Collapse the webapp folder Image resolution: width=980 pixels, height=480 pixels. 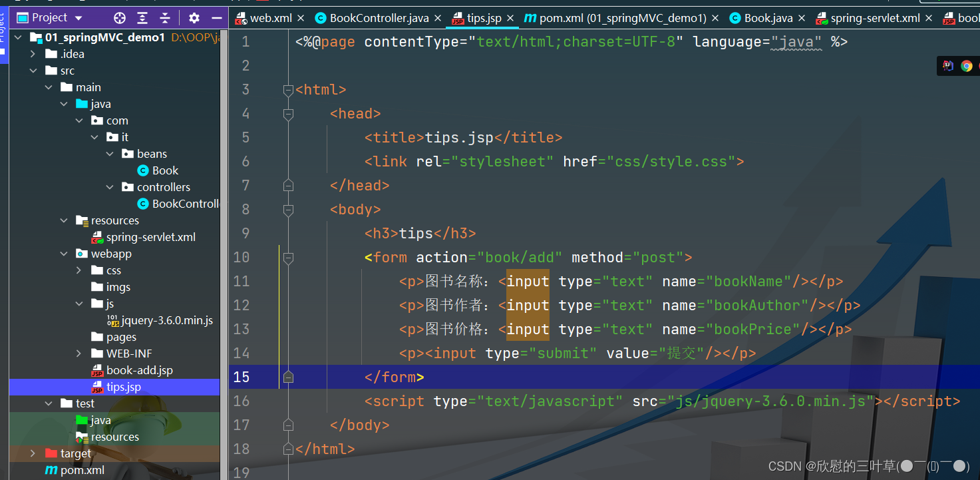pyautogui.click(x=64, y=254)
